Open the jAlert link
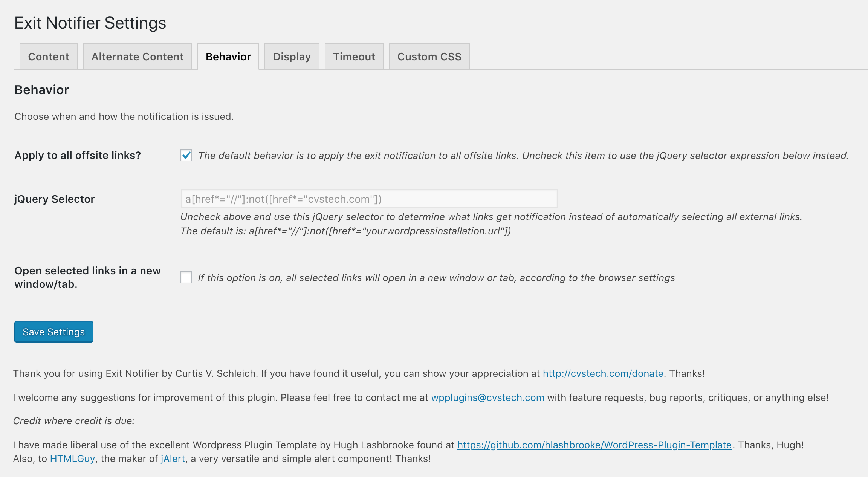Image resolution: width=868 pixels, height=477 pixels. click(x=173, y=459)
